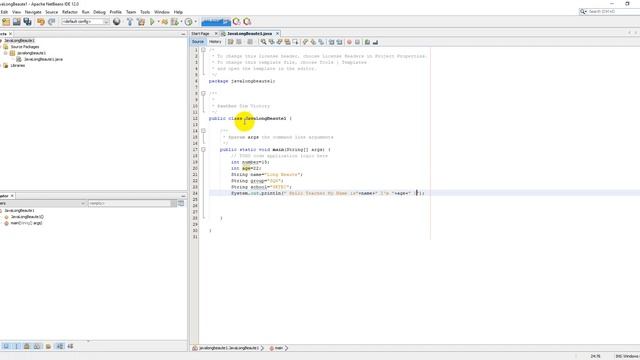Screen dimensions: 640x360
Task: Collapse the Javadoc fold at line 8
Action: click(x=203, y=93)
